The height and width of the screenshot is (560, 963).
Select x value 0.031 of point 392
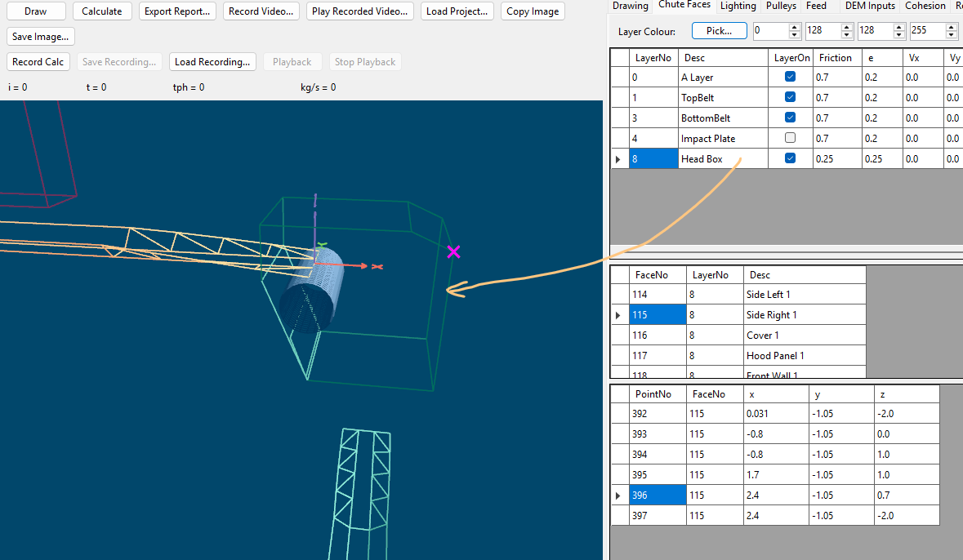[x=776, y=414]
